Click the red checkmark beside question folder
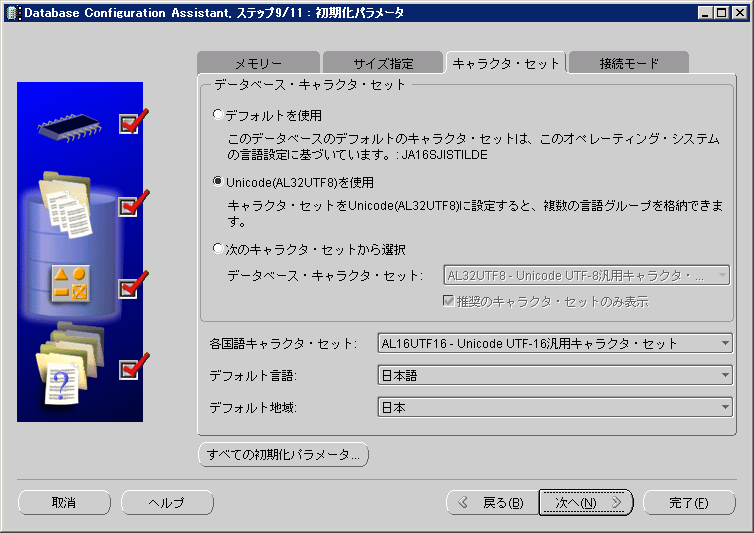This screenshot has height=533, width=754. click(x=133, y=367)
